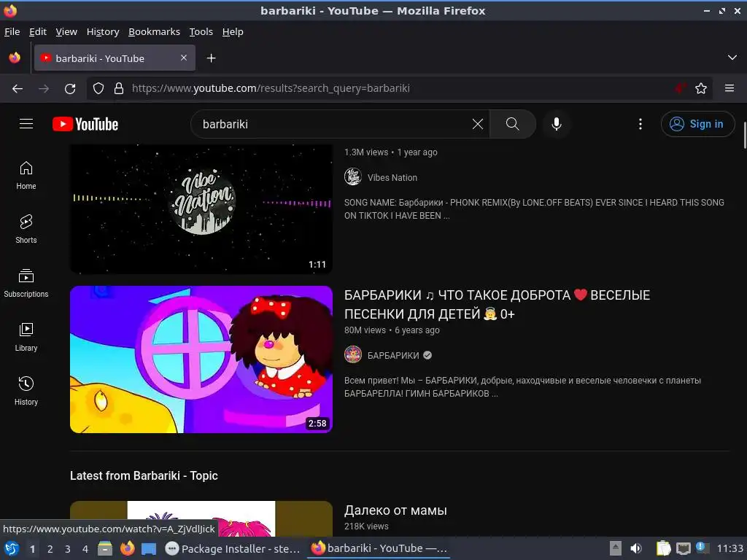Click the Всем привет description snippet

[522, 386]
